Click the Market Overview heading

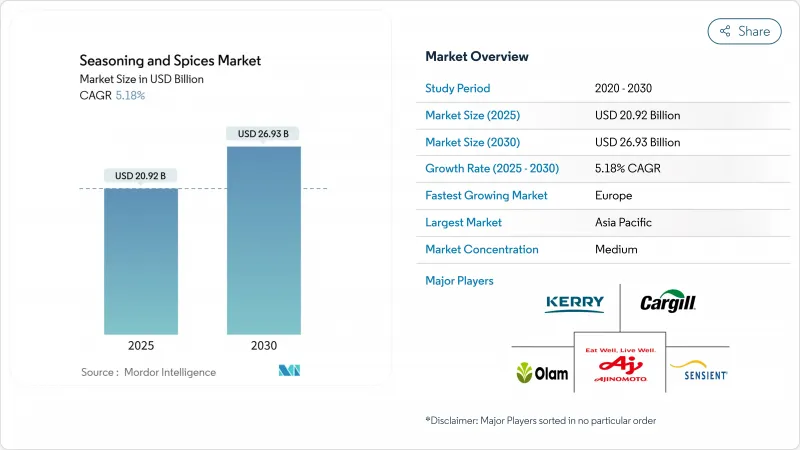pos(477,56)
